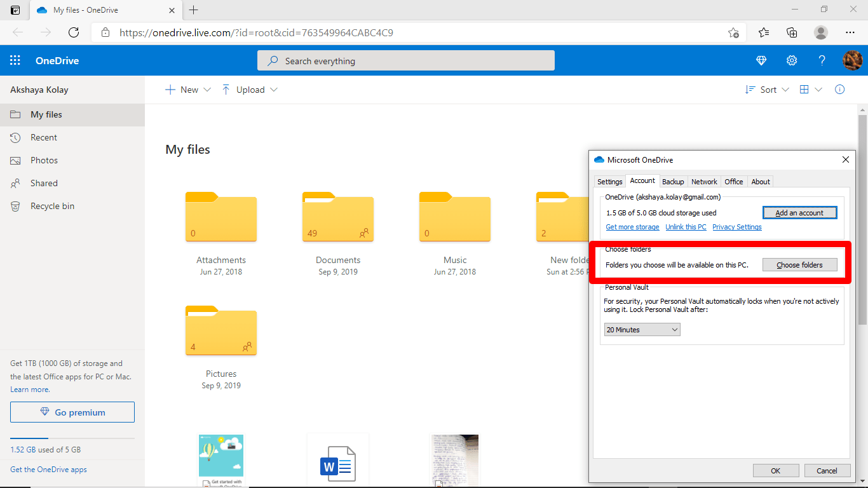Switch to the Backup tab

(x=673, y=182)
